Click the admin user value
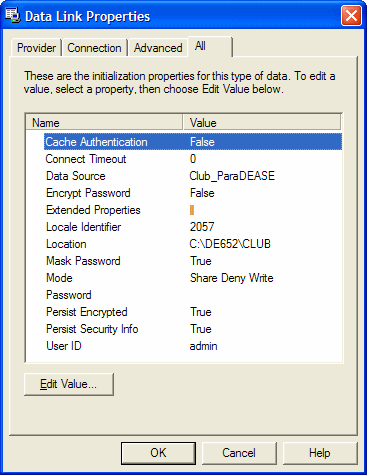 [203, 346]
